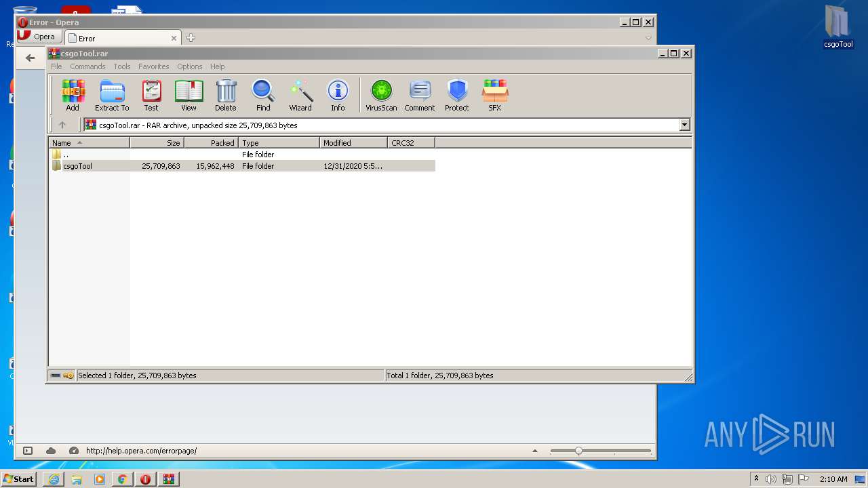
Task: Open Windows Explorer from taskbar
Action: pos(77,479)
